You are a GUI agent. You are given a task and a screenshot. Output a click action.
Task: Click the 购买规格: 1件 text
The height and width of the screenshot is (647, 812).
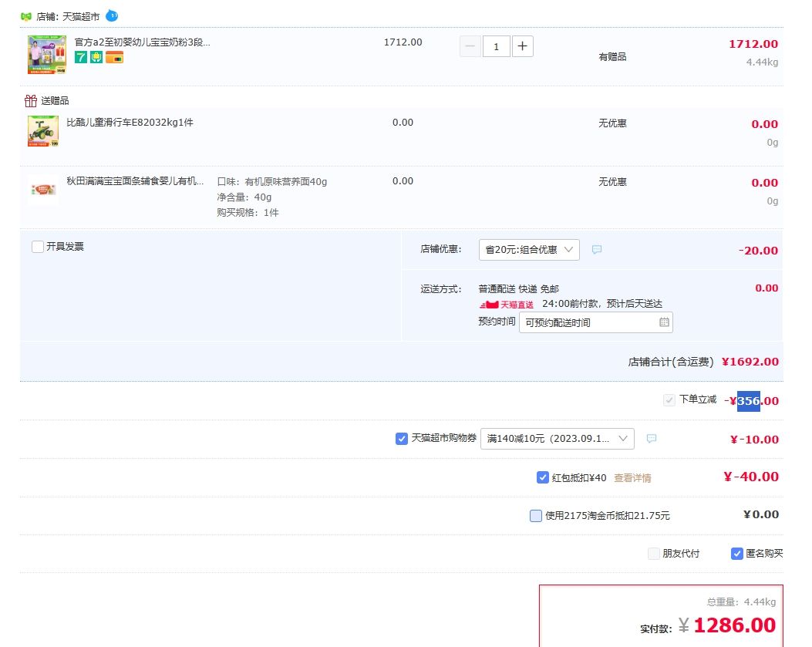(248, 213)
